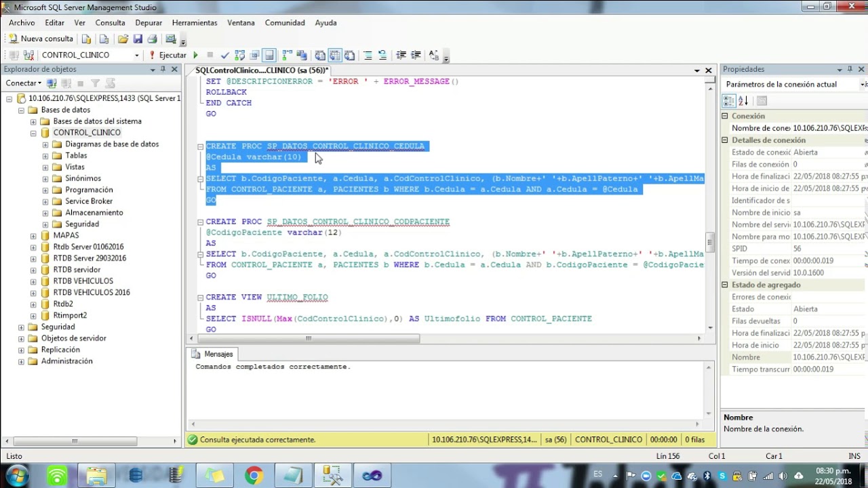Click the comment selected lines icon
Viewport: 868px width, 488px height.
368,55
